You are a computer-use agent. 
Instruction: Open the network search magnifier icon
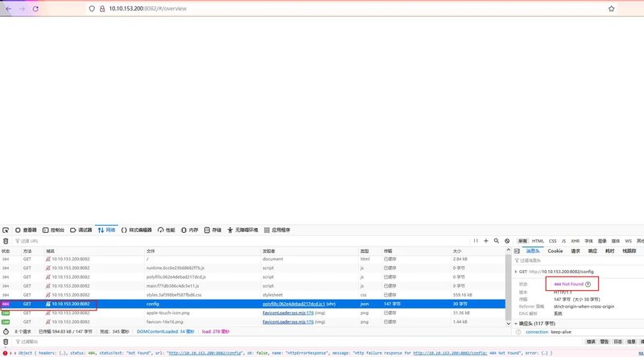point(496,241)
